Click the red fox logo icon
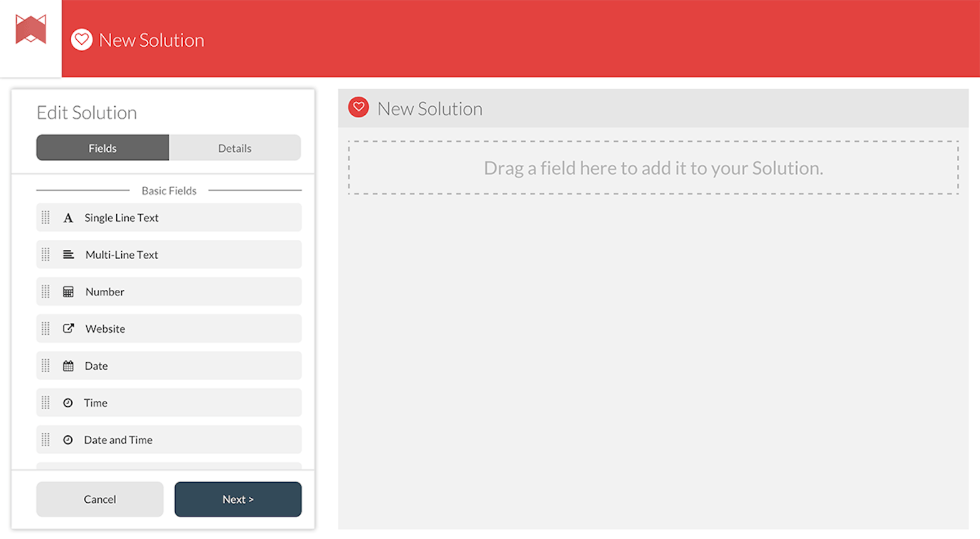The image size is (980, 539). [x=31, y=30]
